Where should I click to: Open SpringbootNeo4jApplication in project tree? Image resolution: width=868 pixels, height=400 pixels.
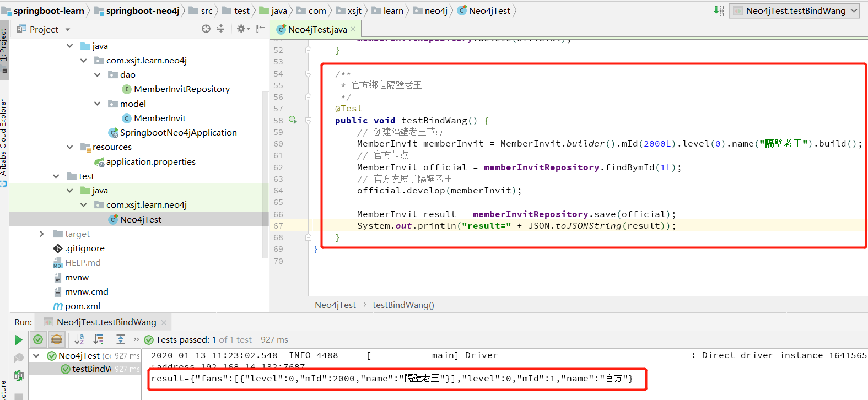(172, 133)
